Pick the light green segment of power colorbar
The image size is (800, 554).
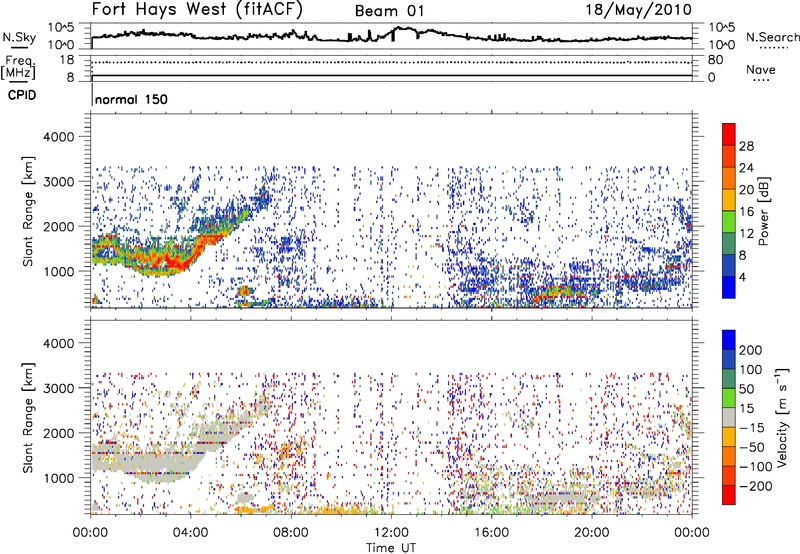(x=729, y=222)
